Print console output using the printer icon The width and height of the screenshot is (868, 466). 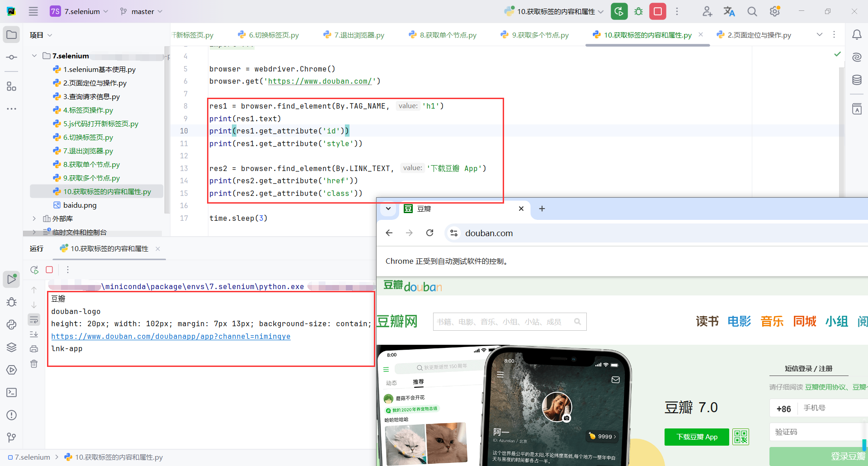coord(34,349)
